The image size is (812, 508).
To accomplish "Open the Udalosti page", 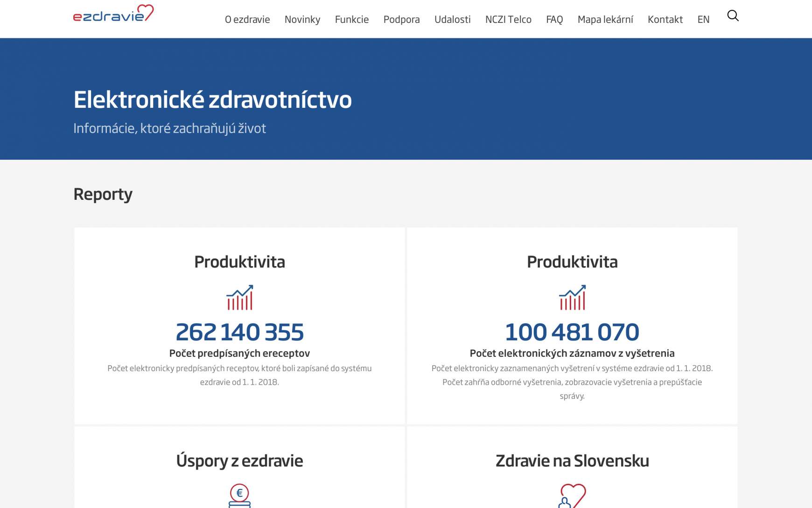I will (x=452, y=19).
